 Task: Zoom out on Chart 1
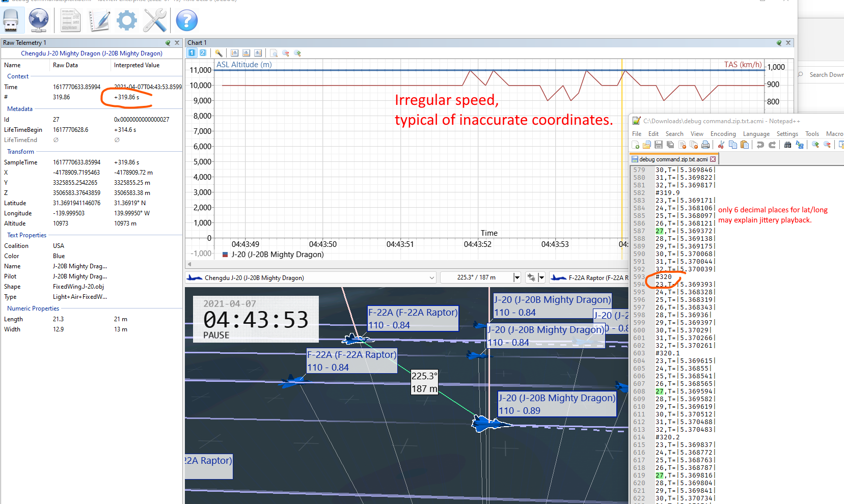click(285, 53)
